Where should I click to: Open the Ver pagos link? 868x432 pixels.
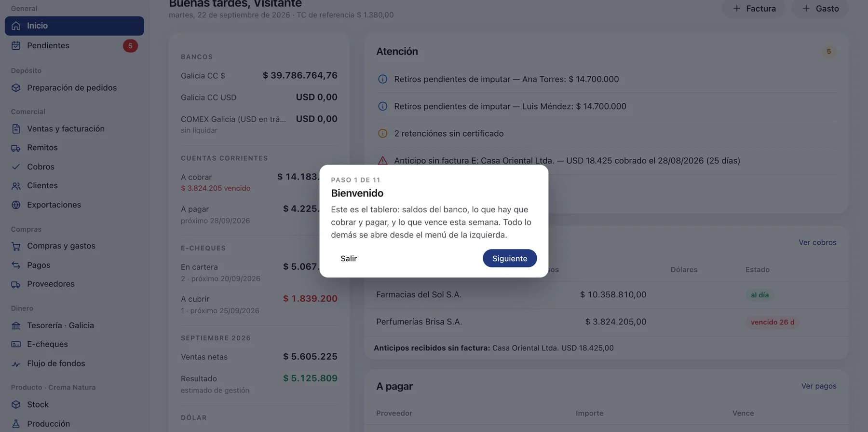pyautogui.click(x=819, y=386)
